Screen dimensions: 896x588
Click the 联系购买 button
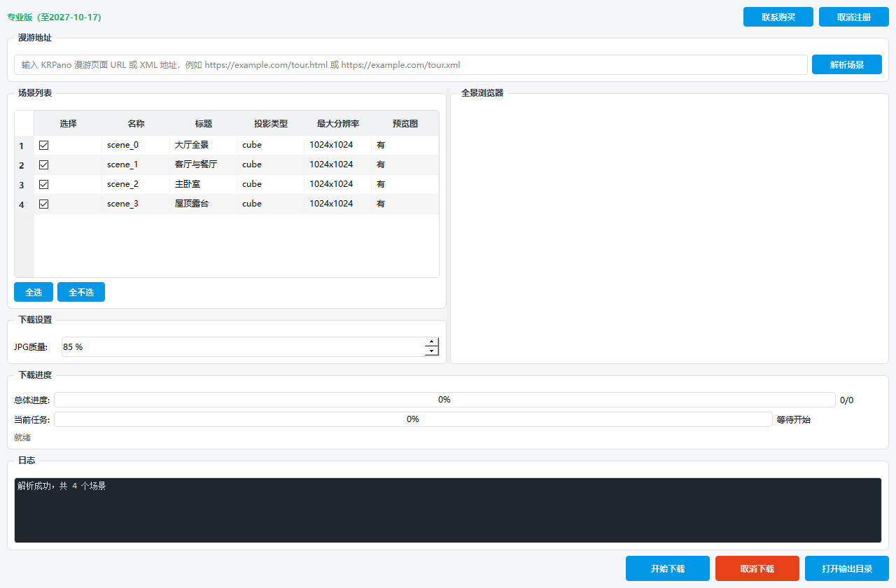click(x=778, y=17)
